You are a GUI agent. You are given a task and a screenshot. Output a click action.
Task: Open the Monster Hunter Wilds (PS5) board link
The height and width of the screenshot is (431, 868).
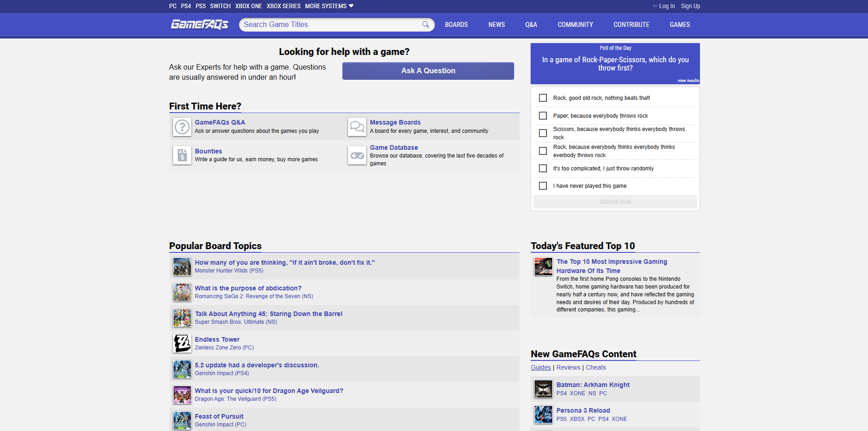point(229,271)
